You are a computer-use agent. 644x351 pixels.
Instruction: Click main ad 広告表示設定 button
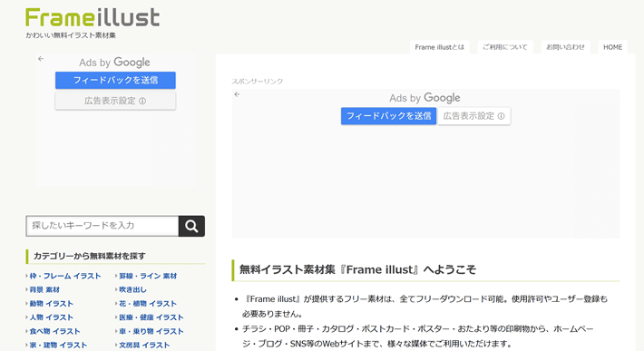474,116
